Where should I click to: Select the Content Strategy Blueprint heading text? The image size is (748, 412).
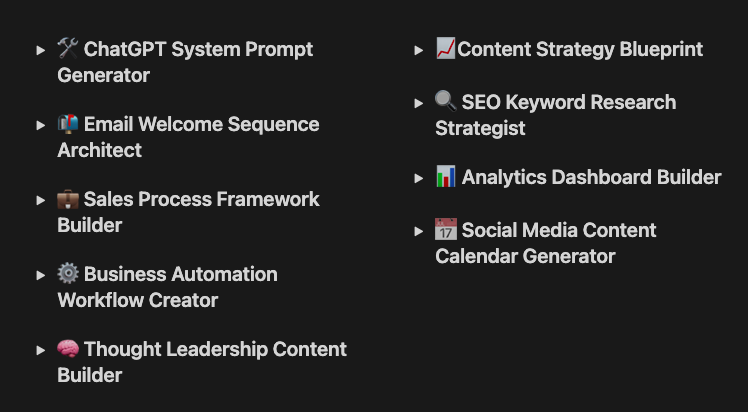[x=580, y=50]
